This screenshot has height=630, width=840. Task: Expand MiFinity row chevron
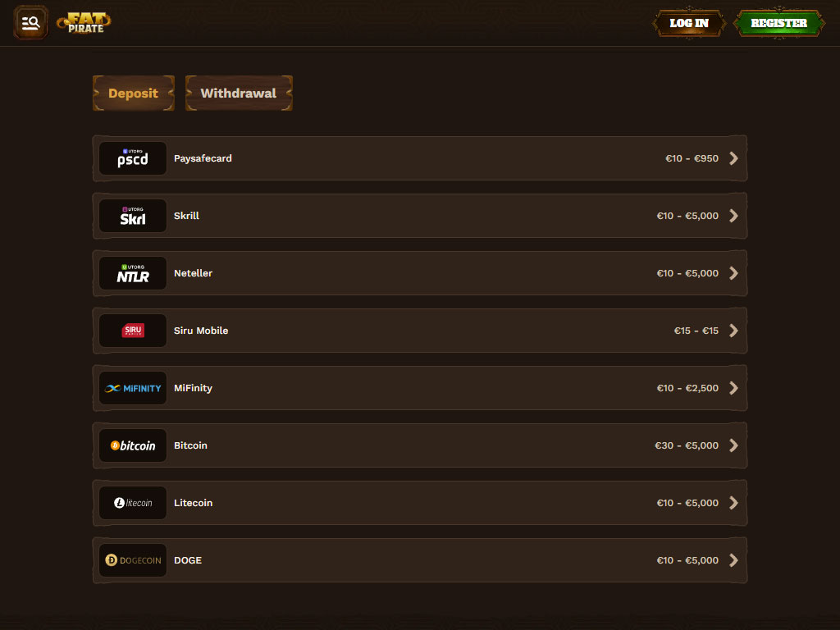click(734, 388)
